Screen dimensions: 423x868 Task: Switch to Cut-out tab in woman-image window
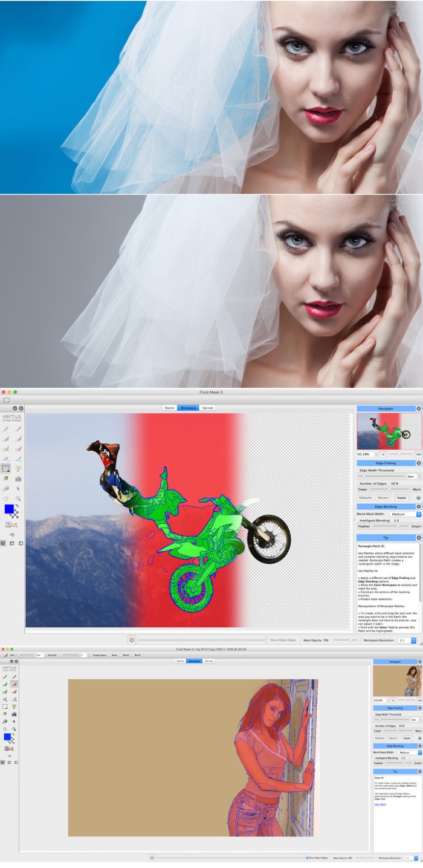coord(208,661)
